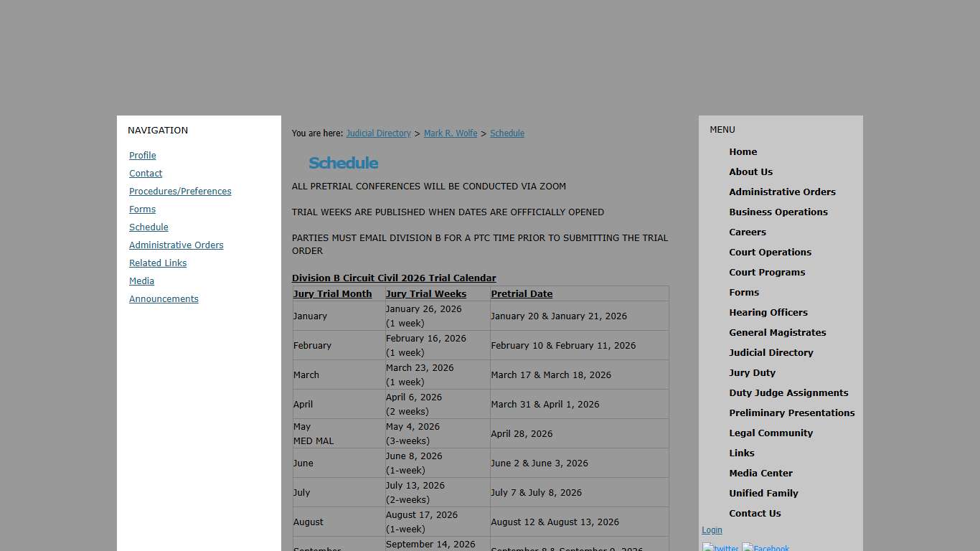Click the broken twitter image icon

click(x=720, y=547)
